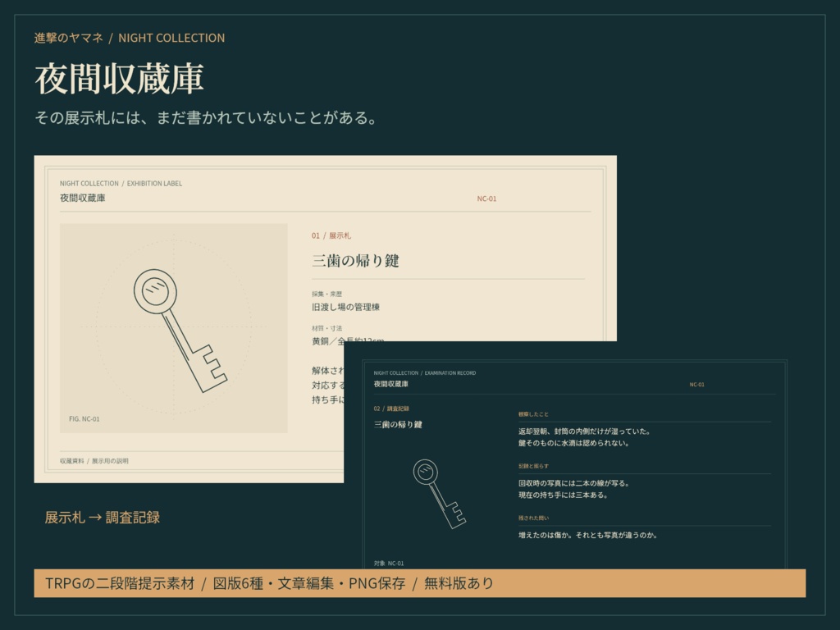Click the line '増えたのは傷か。それとも写真が違うのか。'
The image size is (840, 630).
[x=587, y=535]
